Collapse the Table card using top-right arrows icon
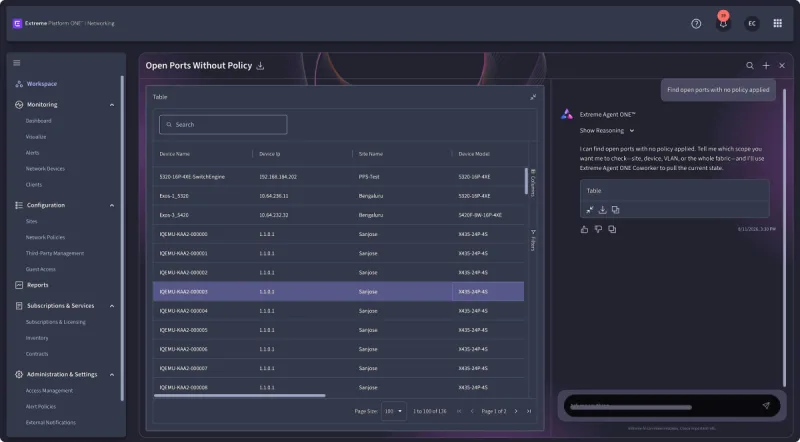This screenshot has width=800, height=442. pos(533,97)
